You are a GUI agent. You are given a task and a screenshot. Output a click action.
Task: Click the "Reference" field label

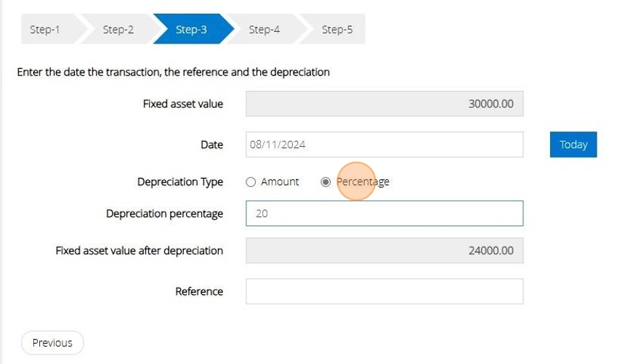(199, 291)
